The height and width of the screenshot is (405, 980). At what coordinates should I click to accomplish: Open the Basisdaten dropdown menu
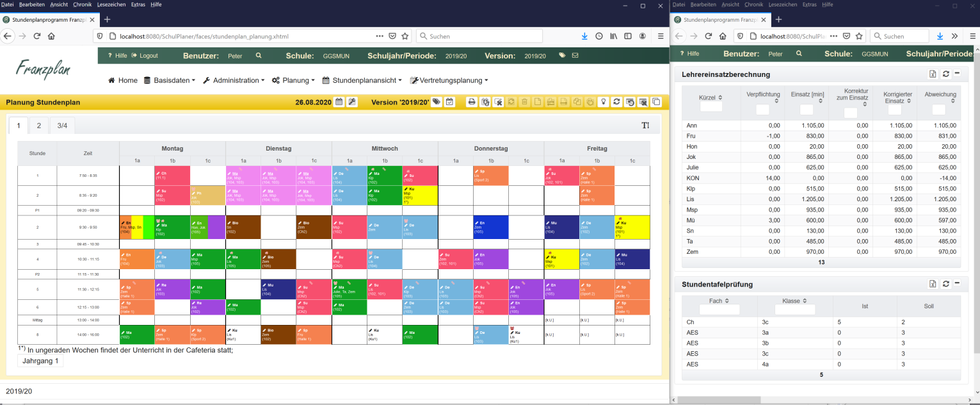(169, 81)
